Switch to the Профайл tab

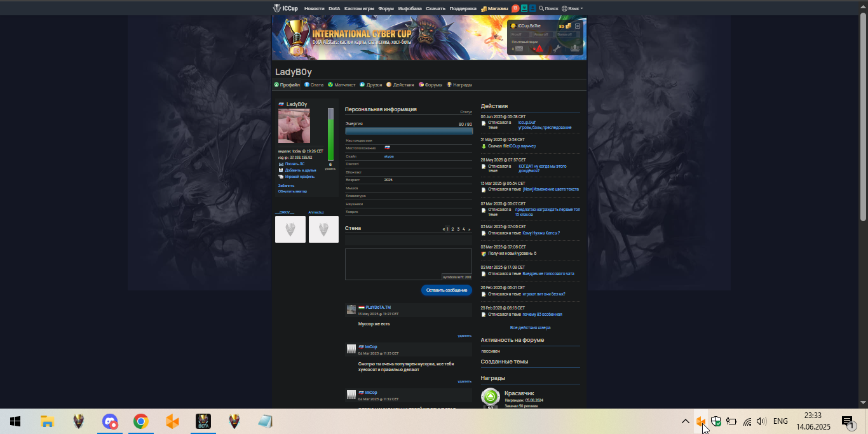[287, 85]
